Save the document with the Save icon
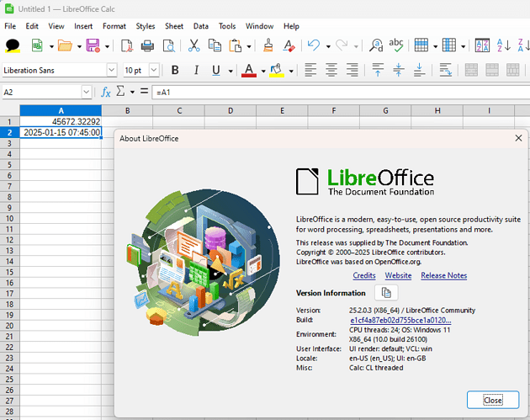The width and height of the screenshot is (530, 420). (x=93, y=45)
